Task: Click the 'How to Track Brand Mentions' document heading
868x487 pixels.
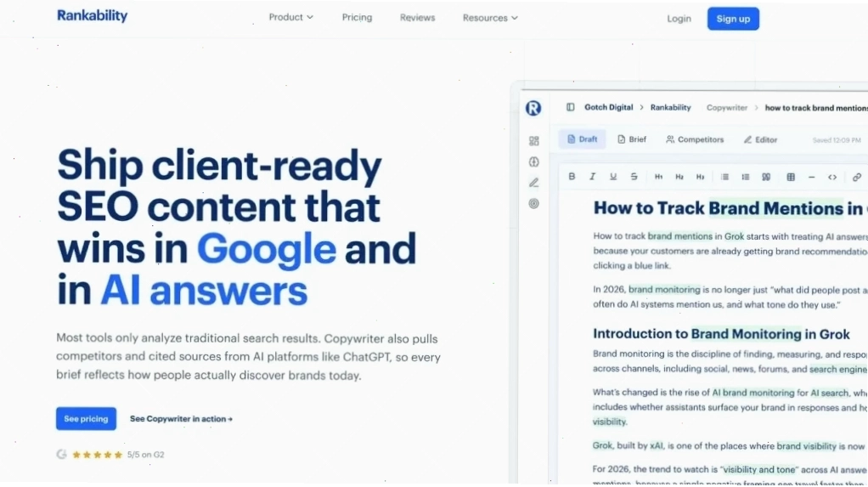Action: click(x=730, y=207)
